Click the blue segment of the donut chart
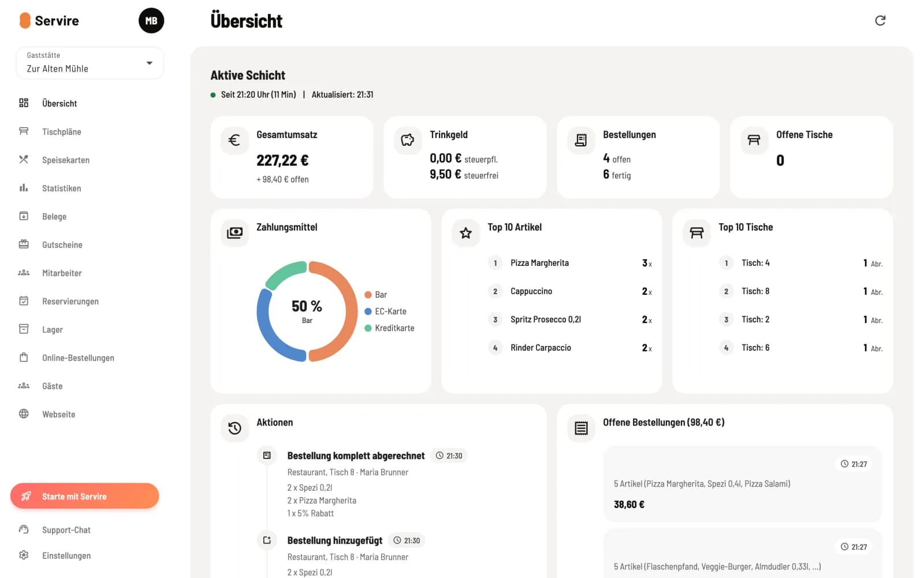This screenshot has width=924, height=578. pyautogui.click(x=269, y=334)
